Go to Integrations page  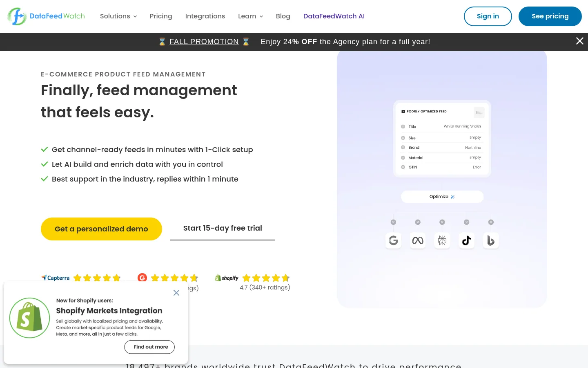tap(205, 16)
